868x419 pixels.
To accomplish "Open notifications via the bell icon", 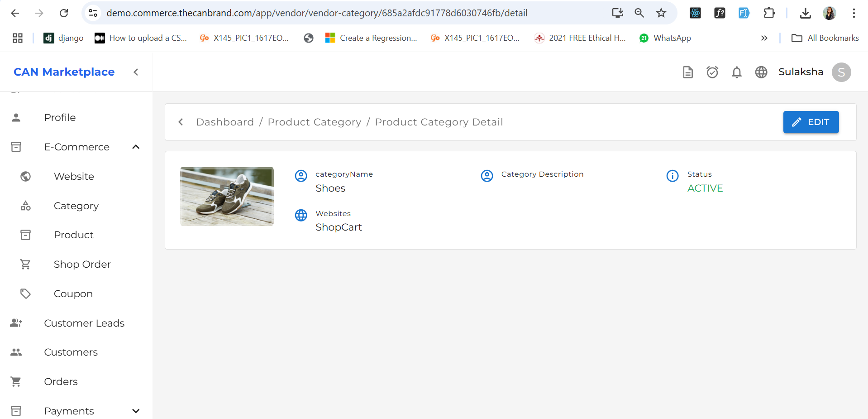I will click(x=736, y=72).
